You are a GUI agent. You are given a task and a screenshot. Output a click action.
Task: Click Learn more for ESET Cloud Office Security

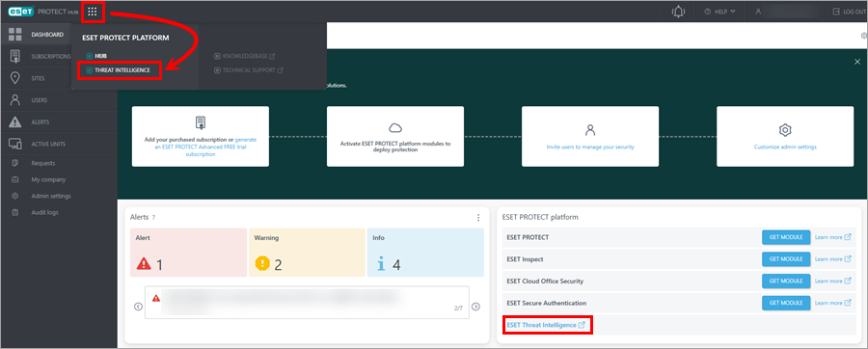(x=833, y=281)
